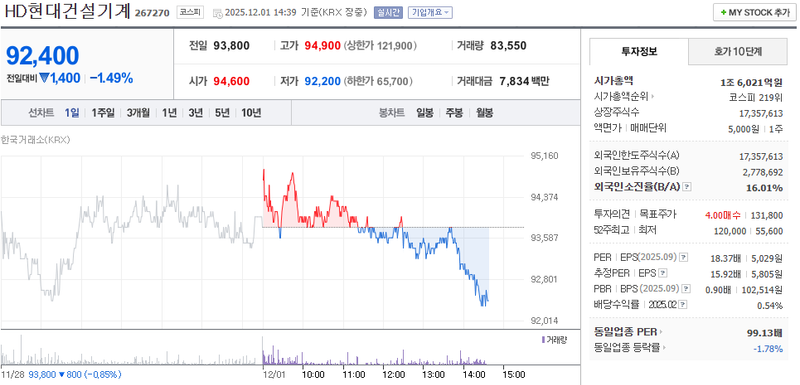Click the 10:00 time marker on chart axis

pyautogui.click(x=313, y=375)
